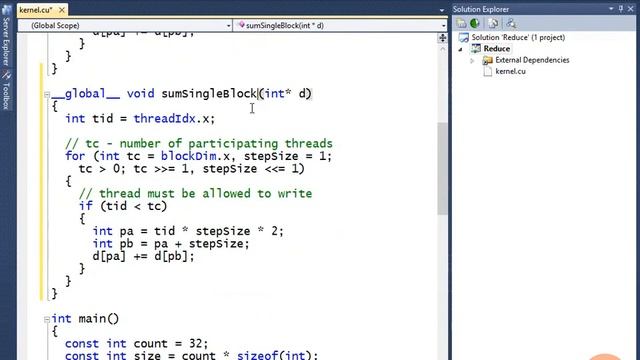
Task: Click the line 'int pa = tid * stepSize * 2;'
Action: pyautogui.click(x=188, y=231)
